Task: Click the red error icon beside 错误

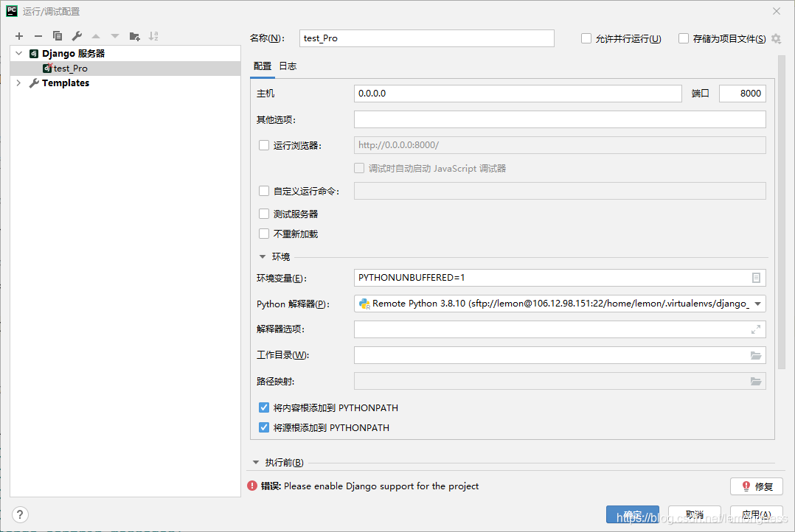Action: tap(252, 486)
